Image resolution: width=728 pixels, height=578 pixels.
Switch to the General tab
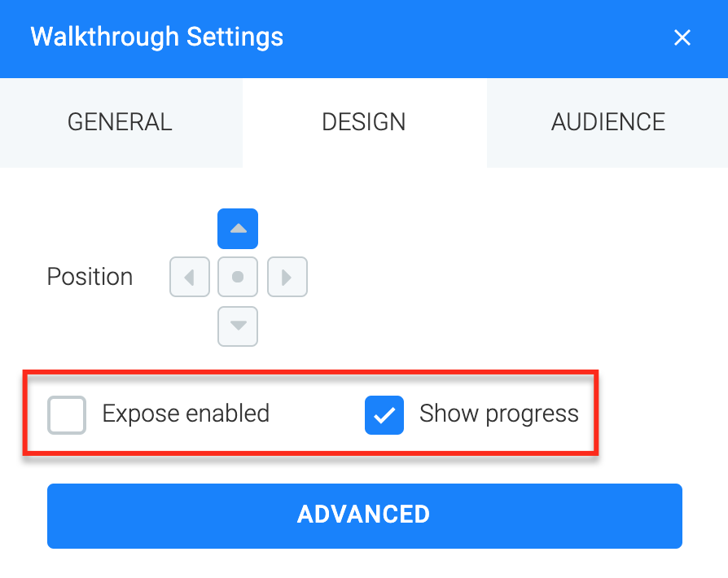[x=121, y=123]
